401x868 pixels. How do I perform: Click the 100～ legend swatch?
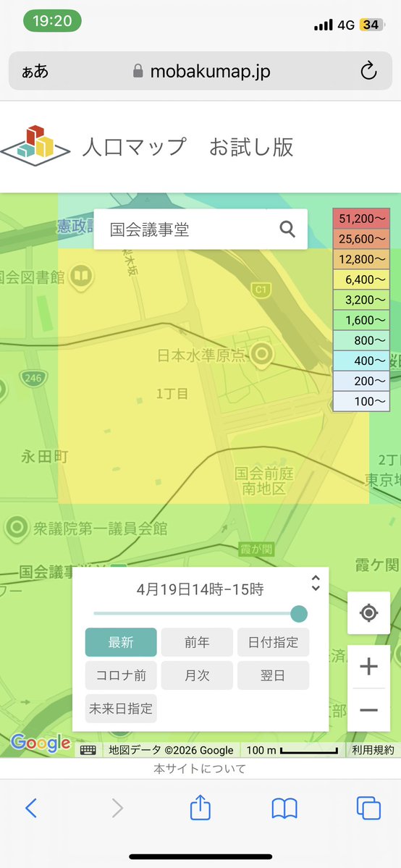pos(361,401)
